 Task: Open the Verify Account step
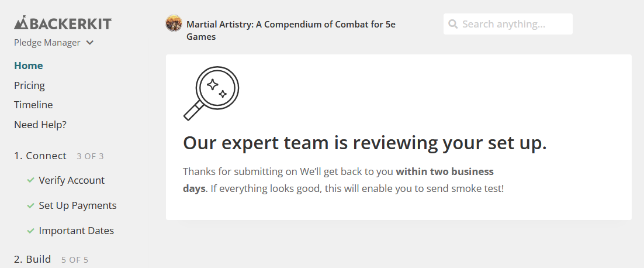click(x=71, y=180)
